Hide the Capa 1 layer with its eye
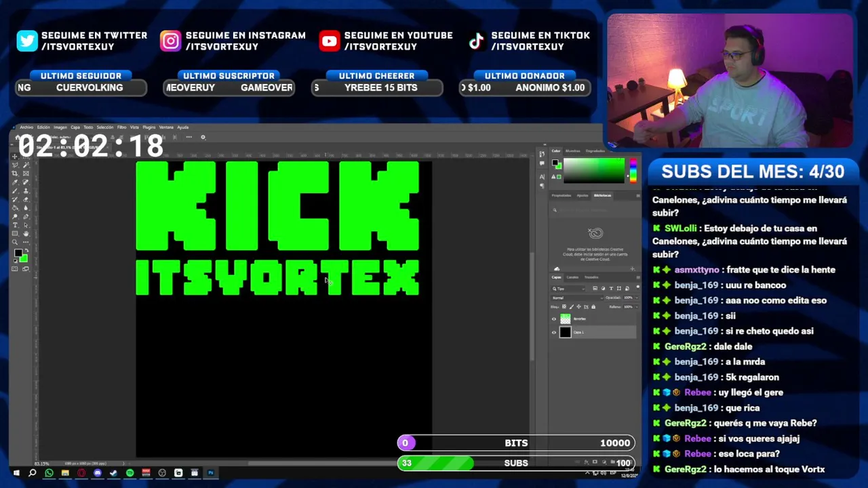 pos(554,332)
